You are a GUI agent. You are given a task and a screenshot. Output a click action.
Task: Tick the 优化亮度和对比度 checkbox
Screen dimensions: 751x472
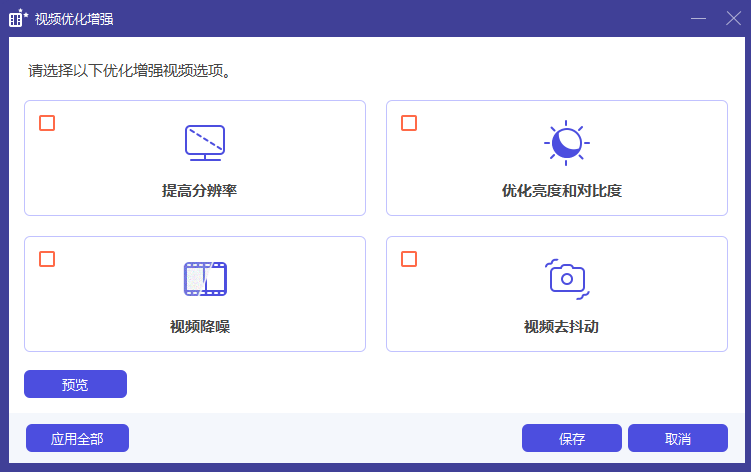pos(409,123)
